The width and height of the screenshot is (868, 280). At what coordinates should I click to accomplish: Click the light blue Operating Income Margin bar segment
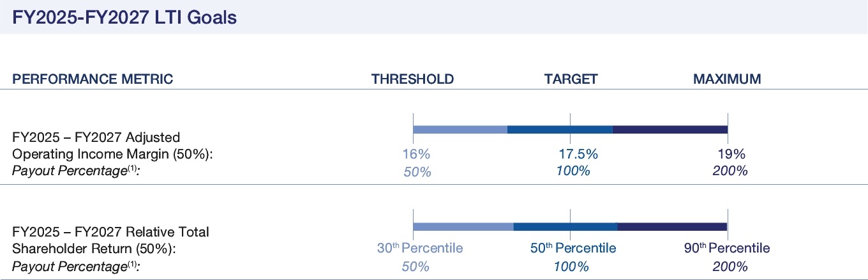pyautogui.click(x=460, y=130)
